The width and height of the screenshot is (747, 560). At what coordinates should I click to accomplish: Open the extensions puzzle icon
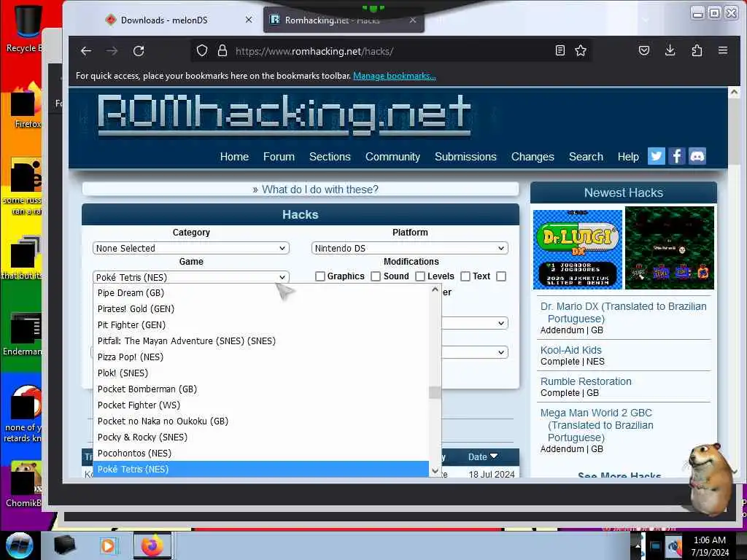click(x=697, y=50)
